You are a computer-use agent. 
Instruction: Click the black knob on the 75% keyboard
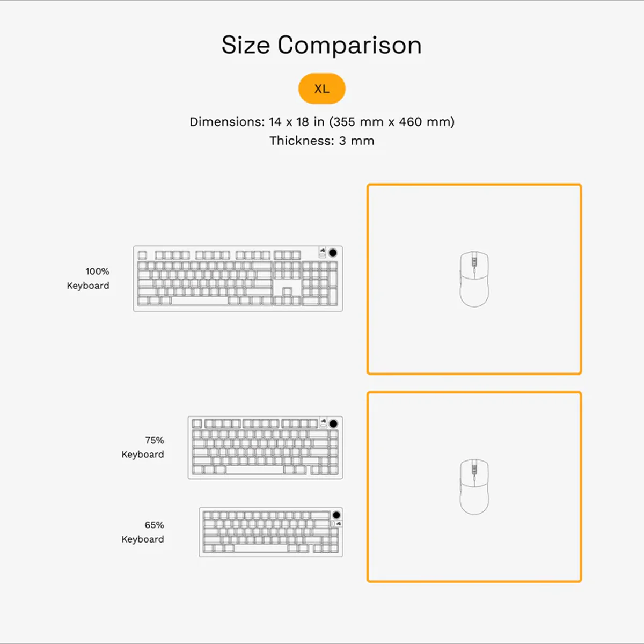[x=333, y=423]
